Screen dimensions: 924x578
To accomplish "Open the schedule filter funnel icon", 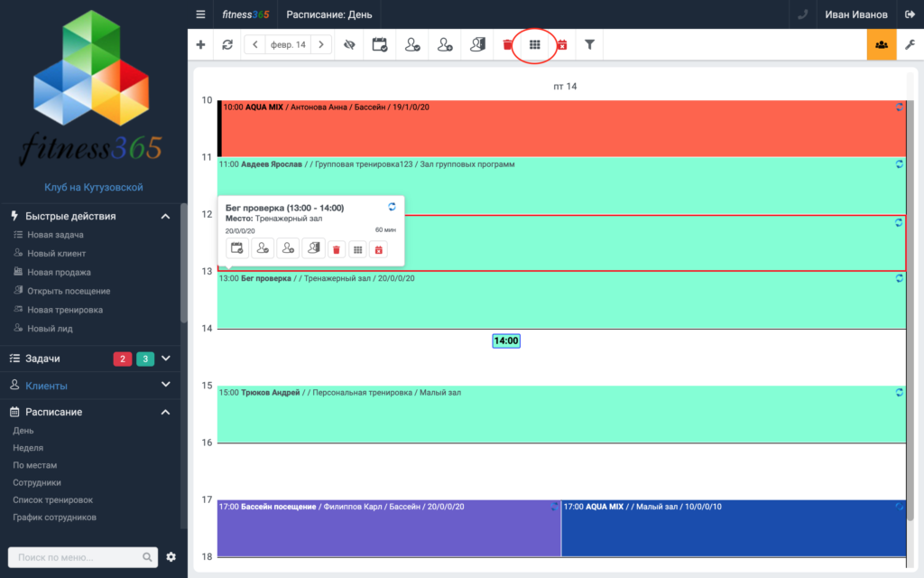I will point(589,45).
